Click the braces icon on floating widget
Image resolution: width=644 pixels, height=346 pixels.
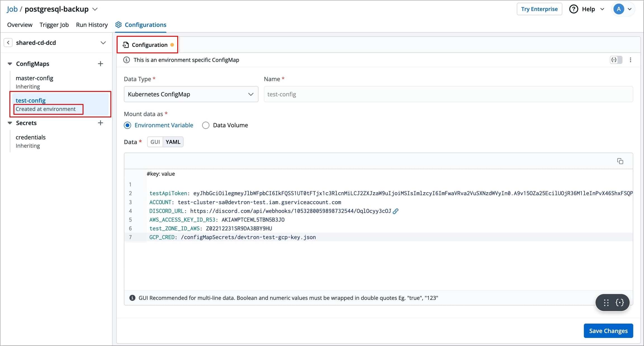click(620, 302)
